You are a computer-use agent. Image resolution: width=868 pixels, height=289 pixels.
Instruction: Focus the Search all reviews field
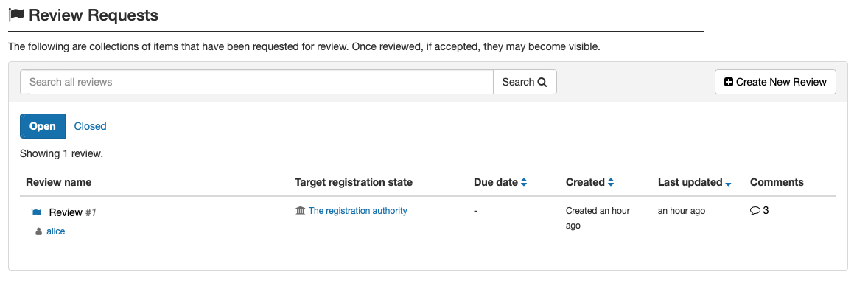pyautogui.click(x=257, y=82)
